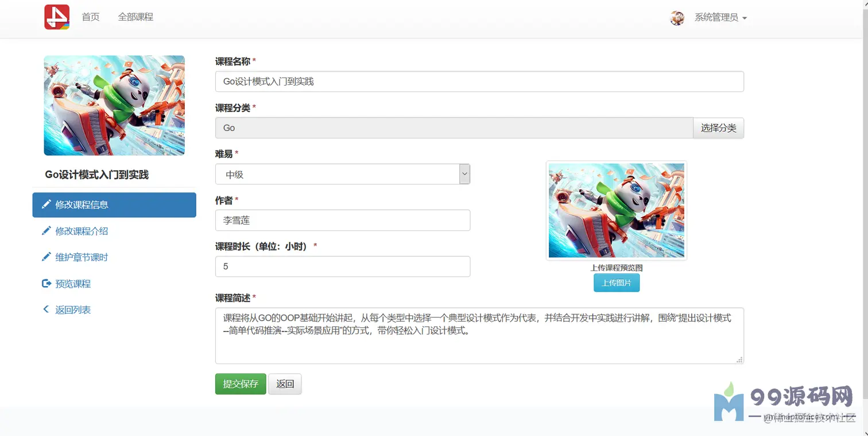The image size is (868, 436).
Task: Click the 选择分类 button
Action: (718, 128)
